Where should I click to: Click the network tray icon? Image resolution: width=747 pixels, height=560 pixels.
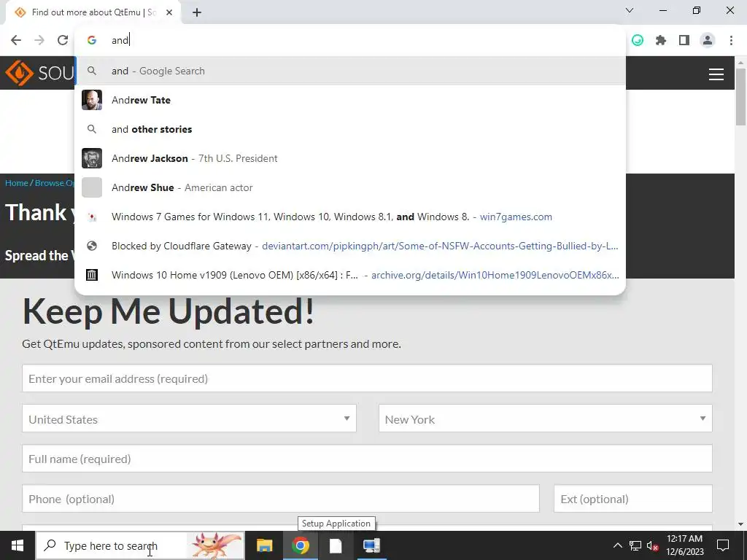(x=635, y=545)
